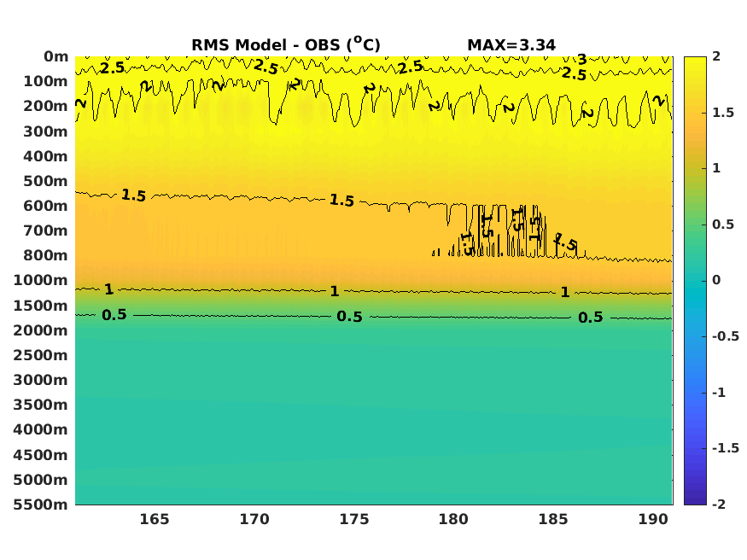Click the '200m' depth axis label
This screenshot has height=560, width=747.
pyautogui.click(x=46, y=106)
